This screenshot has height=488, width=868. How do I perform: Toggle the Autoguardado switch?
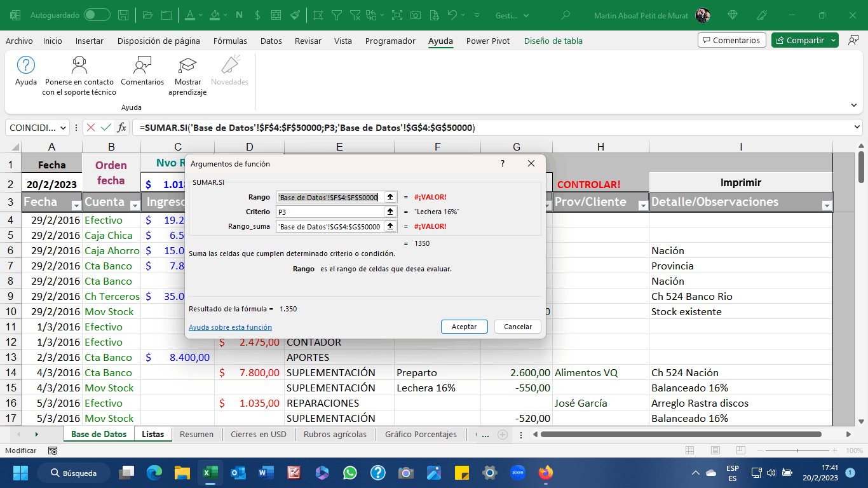97,15
